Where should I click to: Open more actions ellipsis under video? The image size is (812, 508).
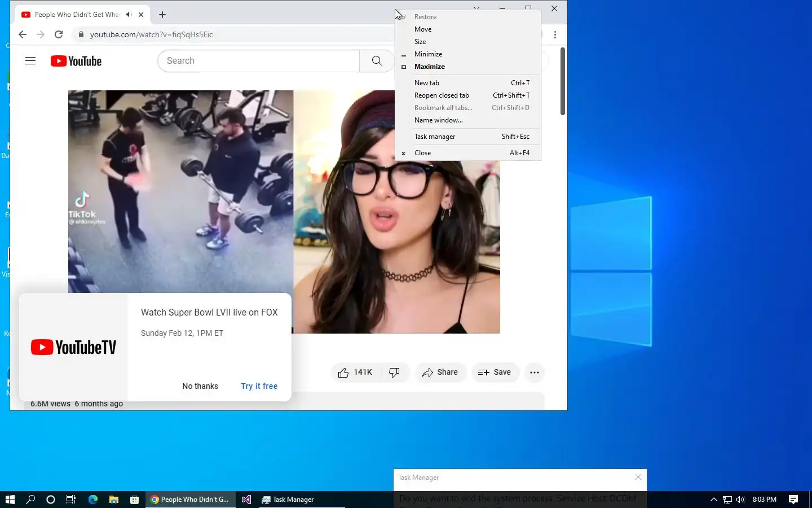tap(535, 372)
